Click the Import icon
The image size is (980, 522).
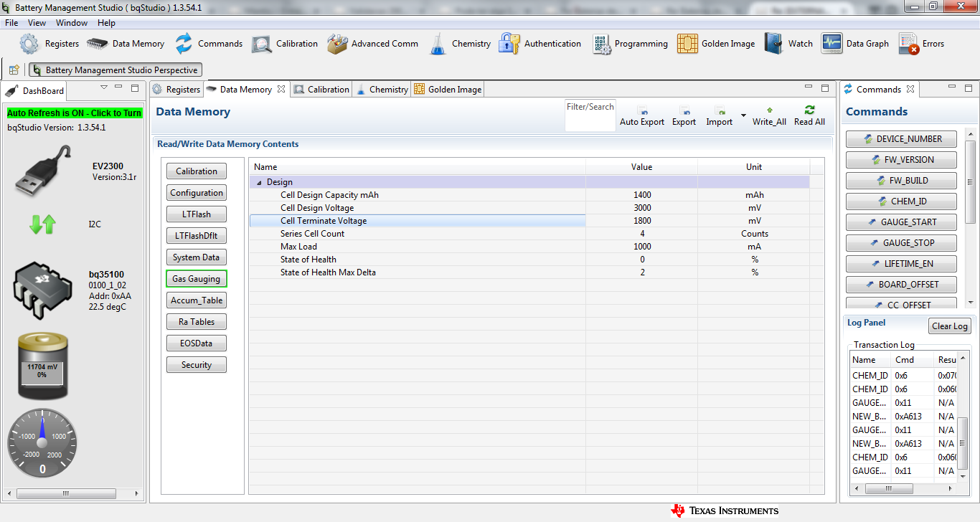click(720, 111)
